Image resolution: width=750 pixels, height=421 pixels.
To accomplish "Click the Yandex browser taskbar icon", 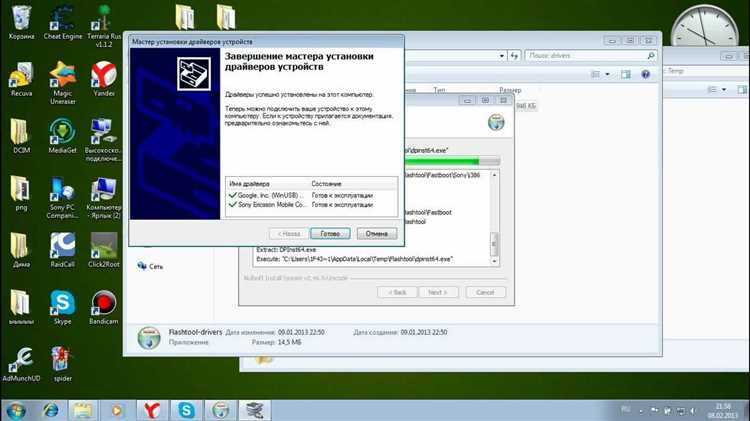I will (152, 409).
